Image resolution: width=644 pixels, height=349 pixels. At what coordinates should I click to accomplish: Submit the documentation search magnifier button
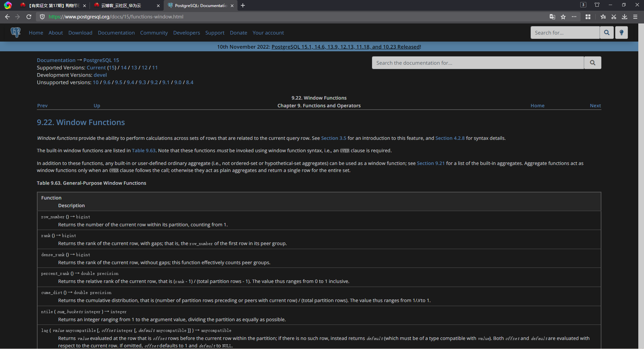593,63
